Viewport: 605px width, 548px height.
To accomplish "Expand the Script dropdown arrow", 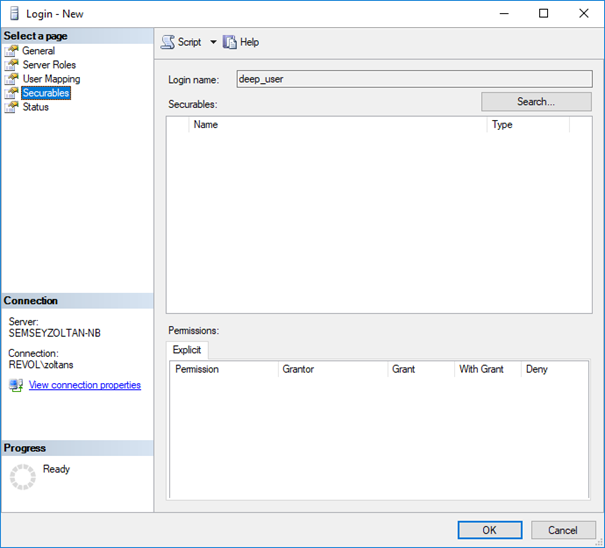I will point(213,42).
